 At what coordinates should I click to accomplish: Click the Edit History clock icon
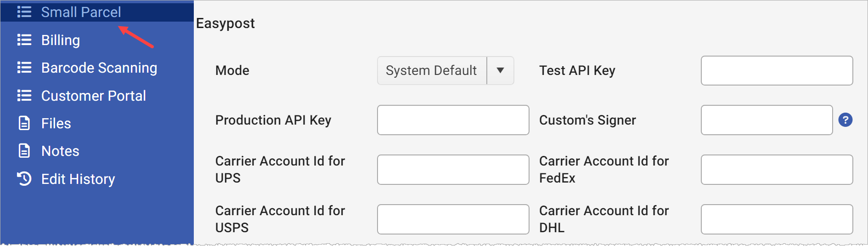tap(24, 179)
